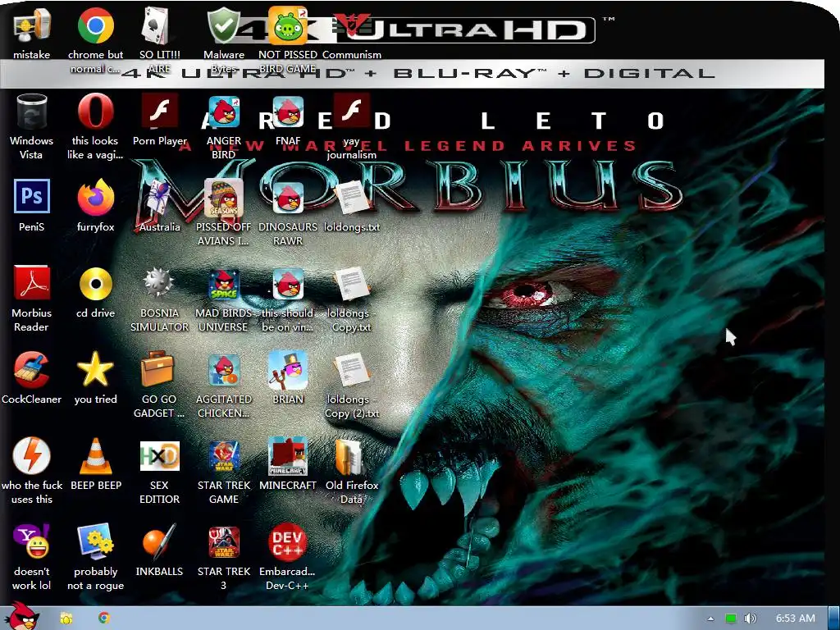Open 'STAR TREK 3' icon
The width and height of the screenshot is (840, 630).
(x=223, y=542)
